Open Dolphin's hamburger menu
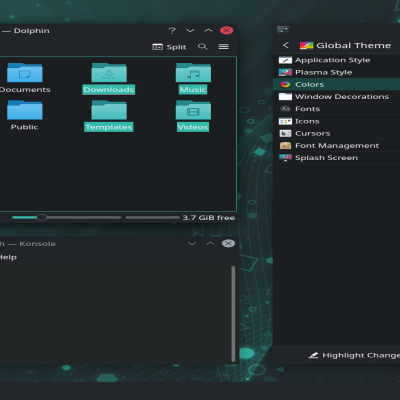 [x=224, y=47]
